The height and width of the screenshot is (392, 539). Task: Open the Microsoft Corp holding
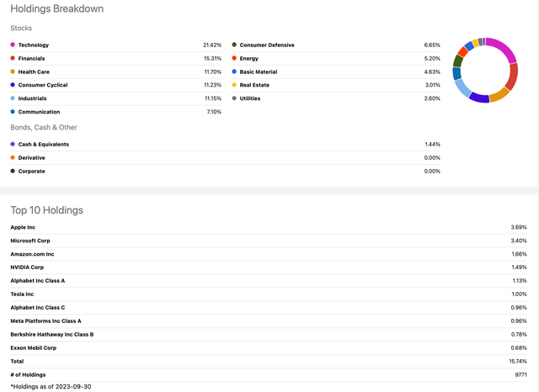(29, 241)
